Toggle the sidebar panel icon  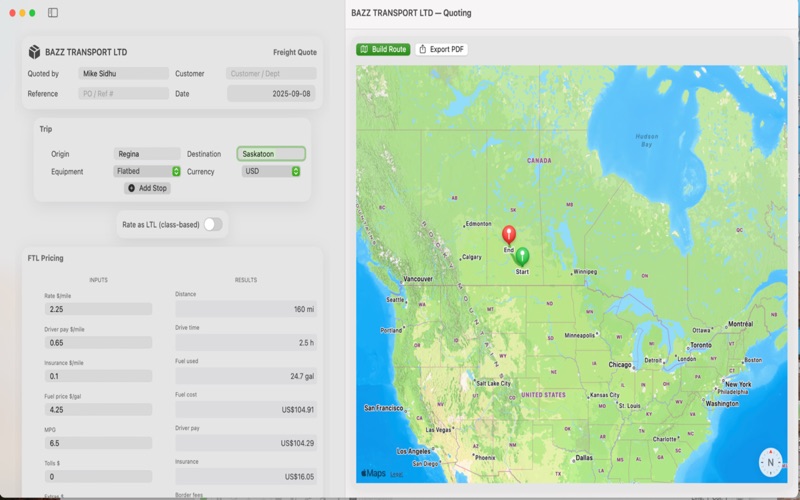(x=53, y=13)
